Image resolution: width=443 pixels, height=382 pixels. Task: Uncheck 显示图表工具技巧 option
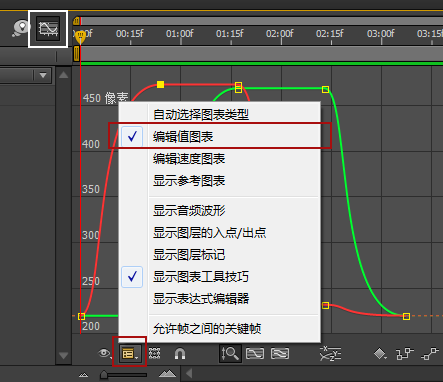coord(220,277)
